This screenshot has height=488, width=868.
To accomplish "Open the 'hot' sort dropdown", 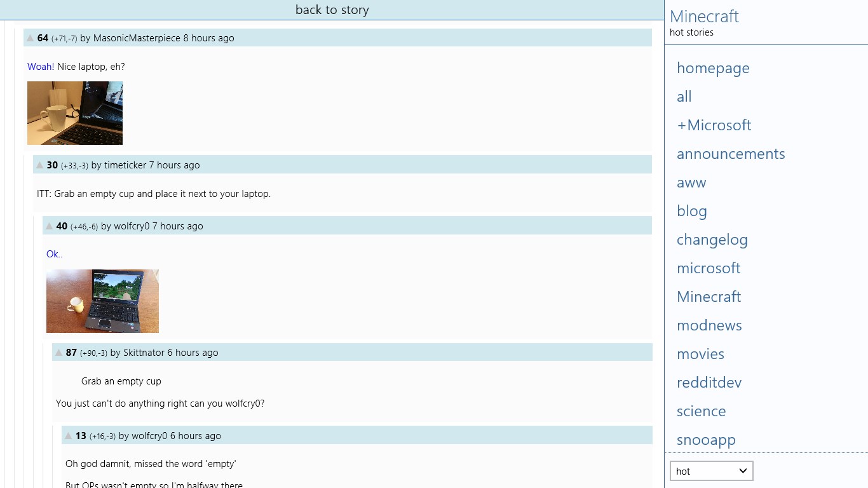I will tap(712, 471).
